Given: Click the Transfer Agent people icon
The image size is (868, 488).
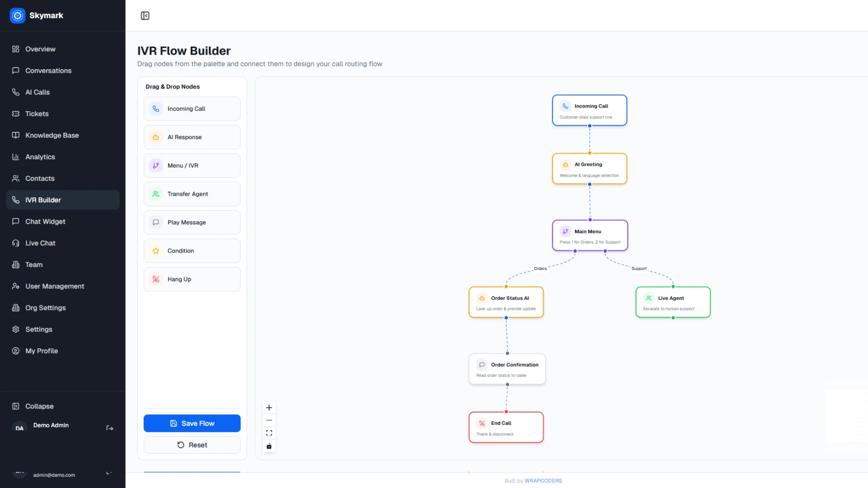Looking at the screenshot, I should [x=156, y=194].
